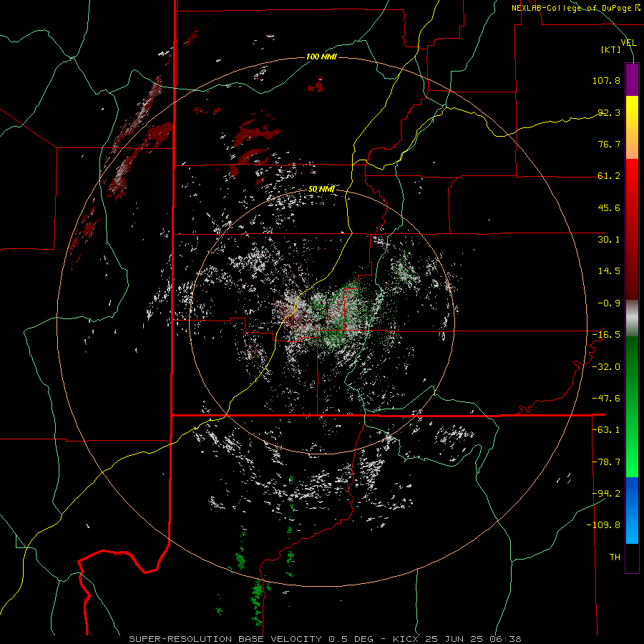Viewport: 644px width, 644px height.
Task: Click the VEL legend title
Action: (x=629, y=42)
